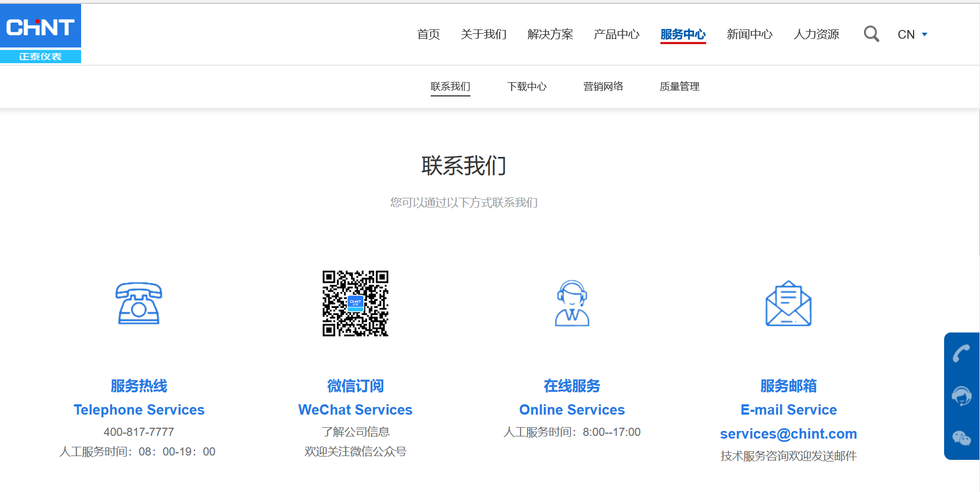Switch to the 质量管理 sub-tab
The image size is (980, 492).
(679, 87)
